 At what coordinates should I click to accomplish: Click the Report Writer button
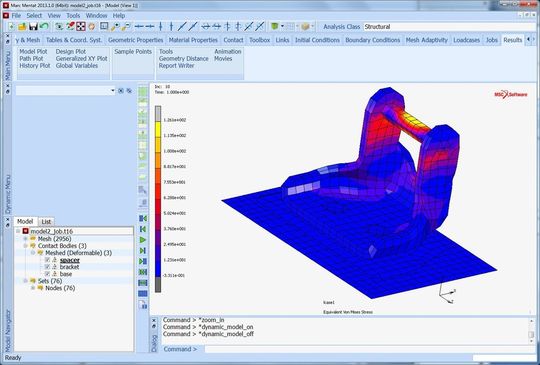176,65
